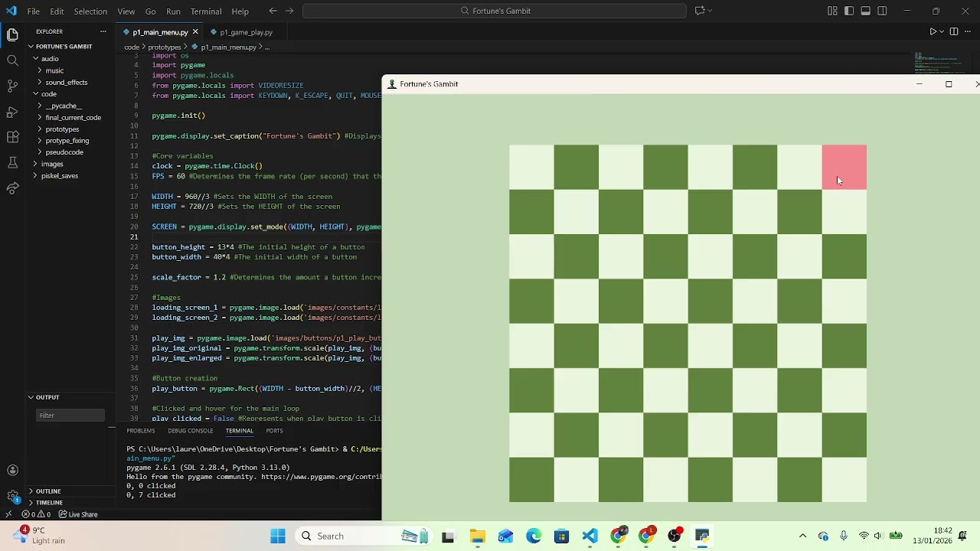Collapse the OUTPUT section
Image resolution: width=980 pixels, height=551 pixels.
click(x=47, y=397)
